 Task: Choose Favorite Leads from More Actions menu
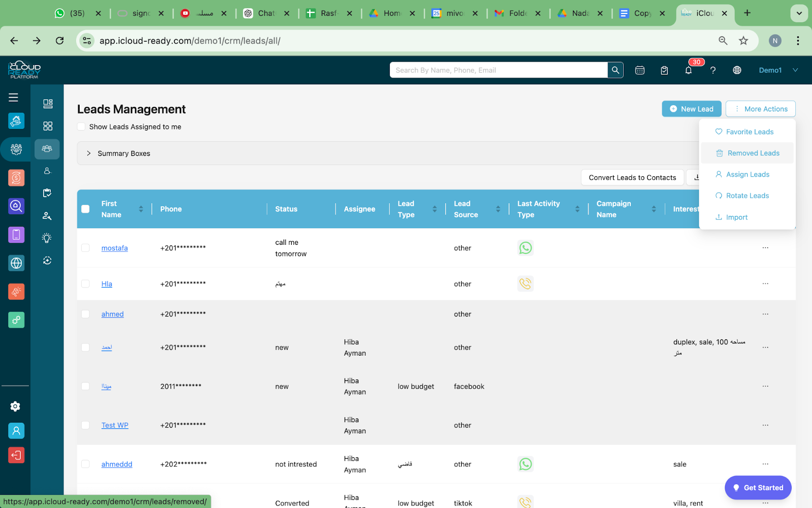[747, 132]
